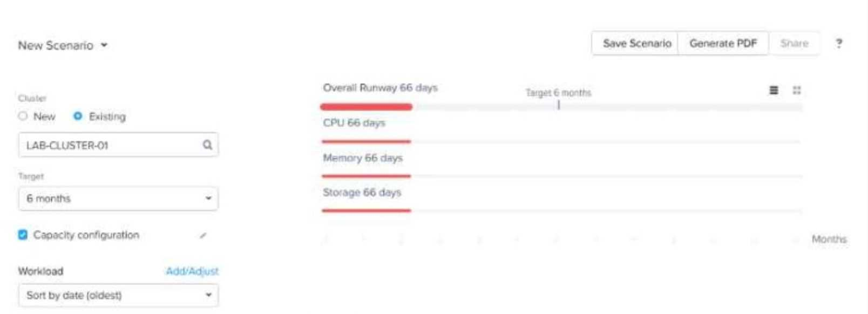
Task: Click the Memory 66 days runway bar
Action: [x=367, y=176]
